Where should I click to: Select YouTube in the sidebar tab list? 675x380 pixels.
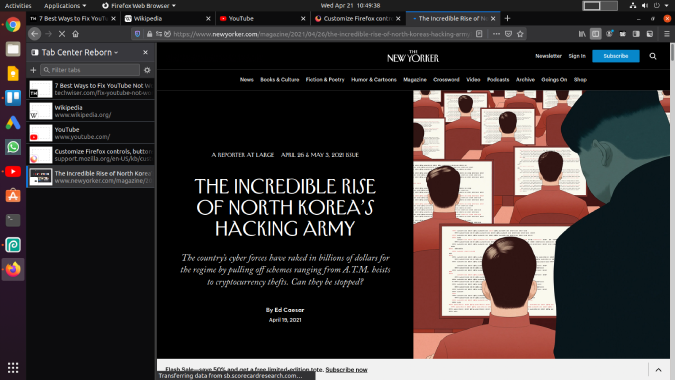click(x=90, y=133)
